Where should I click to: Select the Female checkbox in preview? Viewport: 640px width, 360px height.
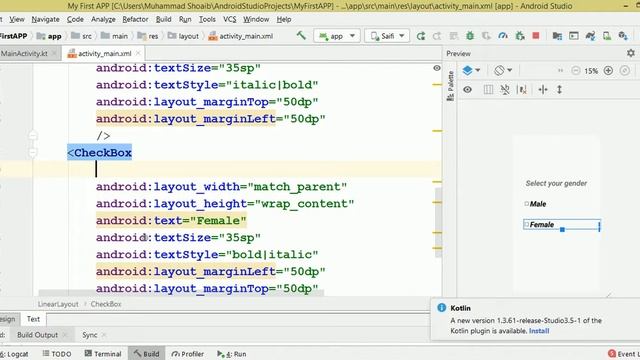click(562, 225)
